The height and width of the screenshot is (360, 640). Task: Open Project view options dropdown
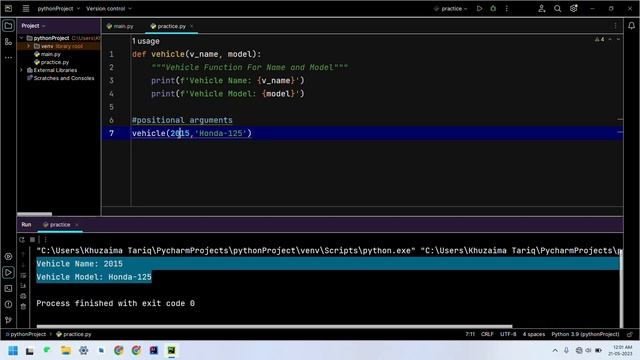(x=33, y=26)
